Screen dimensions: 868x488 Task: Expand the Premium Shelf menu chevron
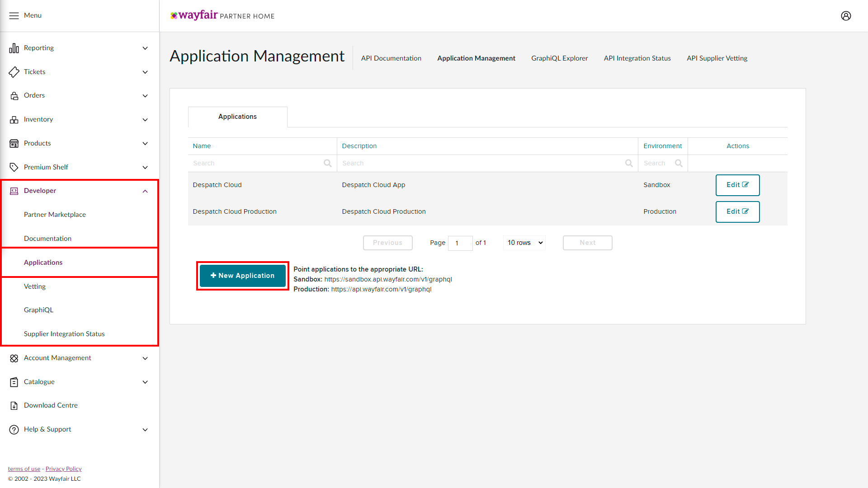[145, 168]
